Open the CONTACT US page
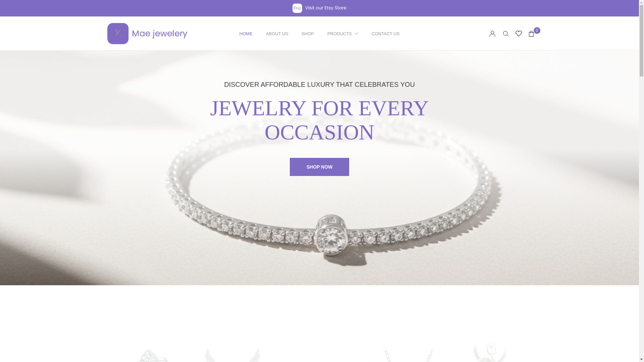 (x=385, y=34)
